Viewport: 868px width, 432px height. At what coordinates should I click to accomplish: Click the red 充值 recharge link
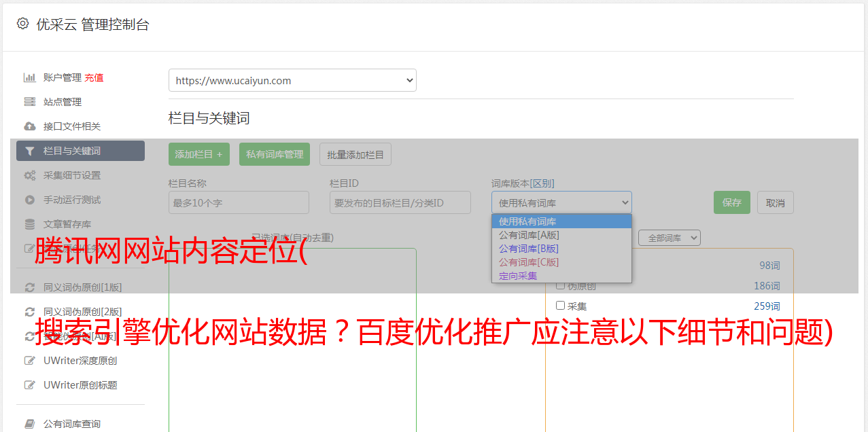tap(94, 77)
